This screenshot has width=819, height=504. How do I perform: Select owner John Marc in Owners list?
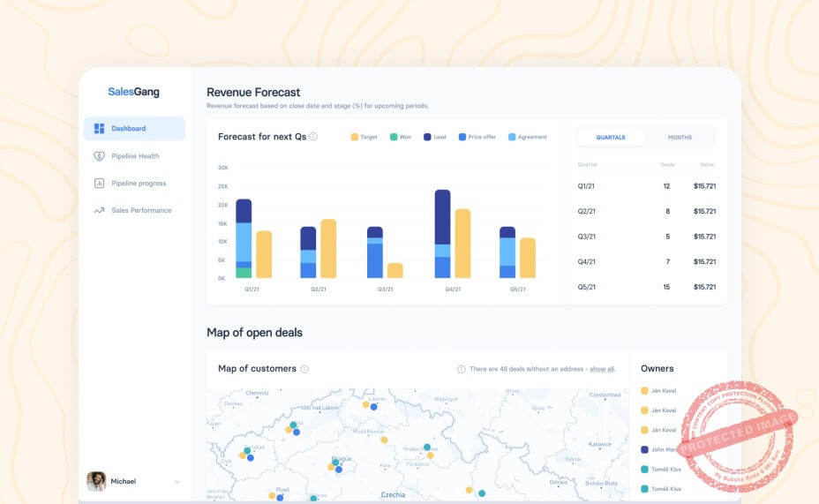point(662,449)
